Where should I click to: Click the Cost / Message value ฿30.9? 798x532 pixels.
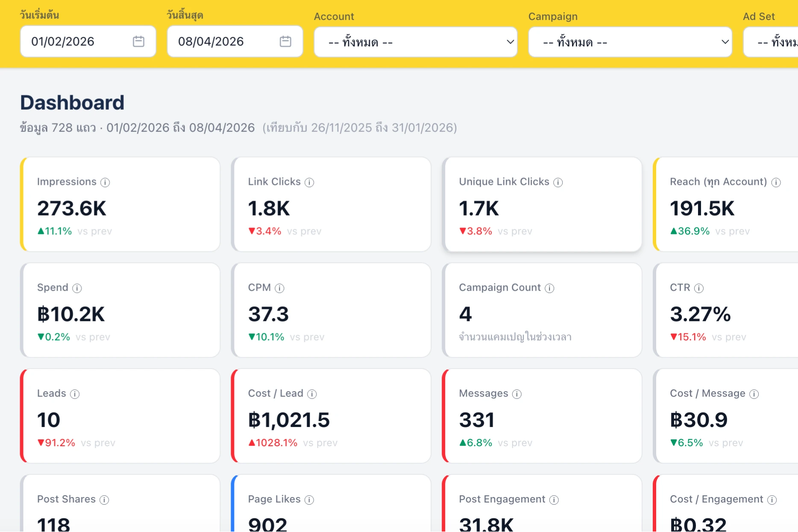tap(699, 420)
